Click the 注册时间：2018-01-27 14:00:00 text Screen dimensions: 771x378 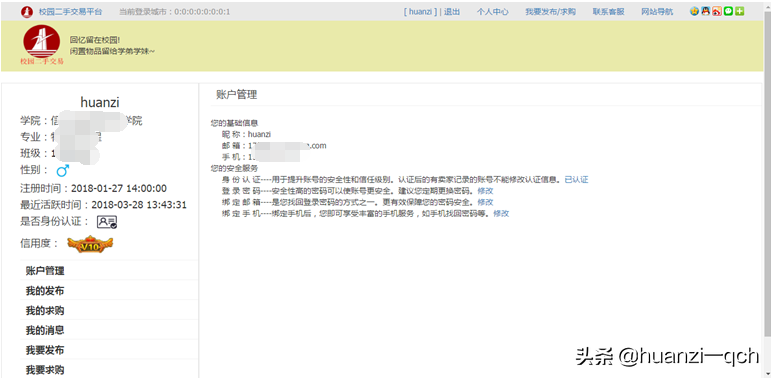(x=93, y=188)
